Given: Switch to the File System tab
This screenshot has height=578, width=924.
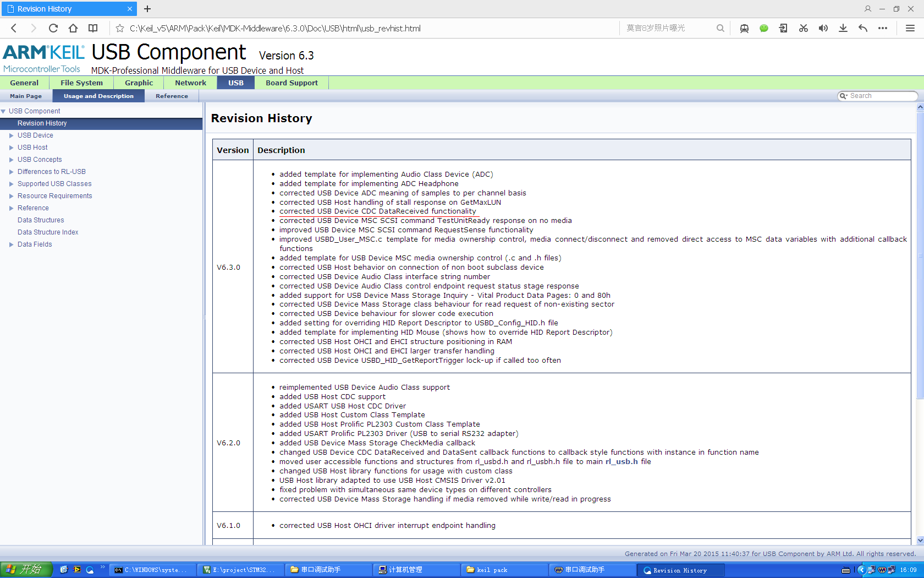Looking at the screenshot, I should 81,83.
